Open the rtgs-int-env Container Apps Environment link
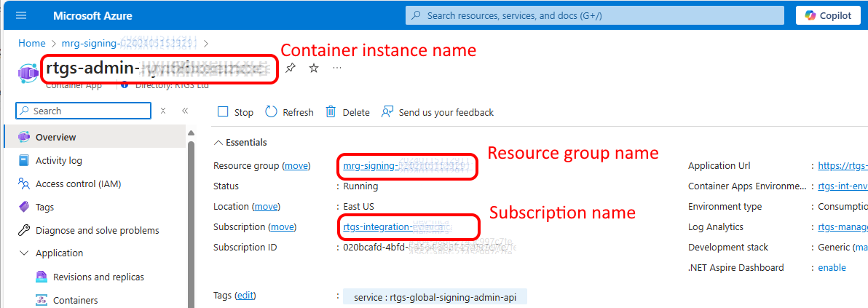 [843, 186]
